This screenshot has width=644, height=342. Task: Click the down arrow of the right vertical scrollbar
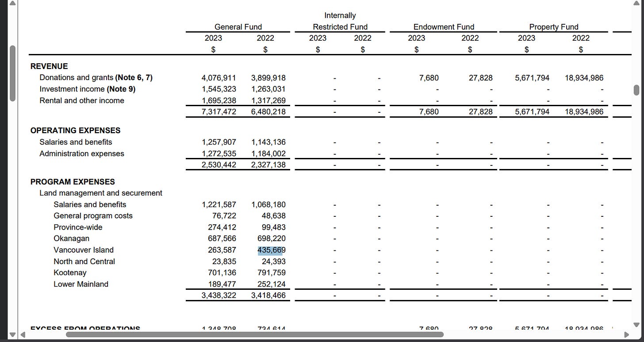click(636, 326)
